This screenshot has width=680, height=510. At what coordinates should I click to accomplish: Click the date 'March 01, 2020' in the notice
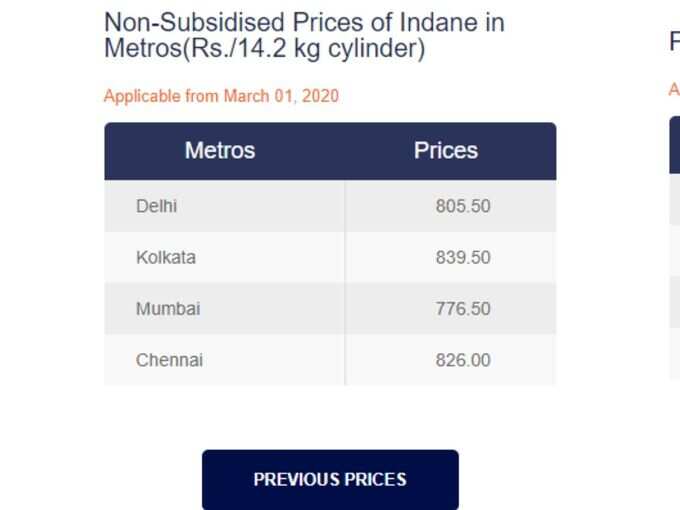coord(281,96)
